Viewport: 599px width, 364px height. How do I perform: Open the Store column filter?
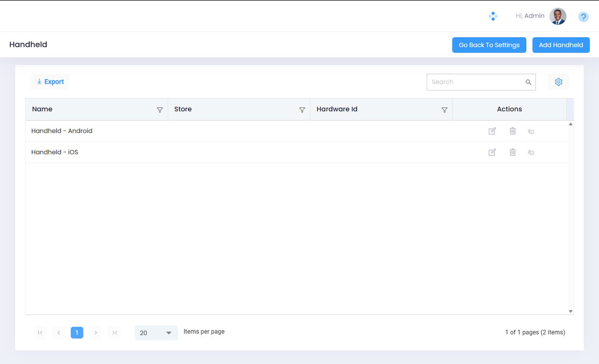click(302, 110)
